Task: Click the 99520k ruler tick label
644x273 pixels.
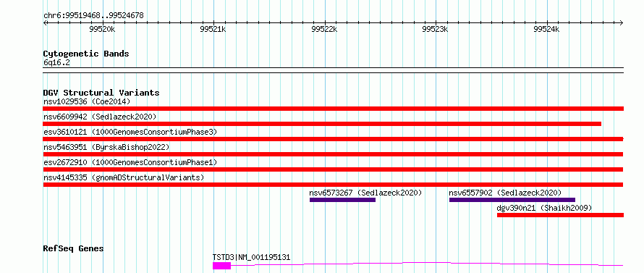Action: 102,30
